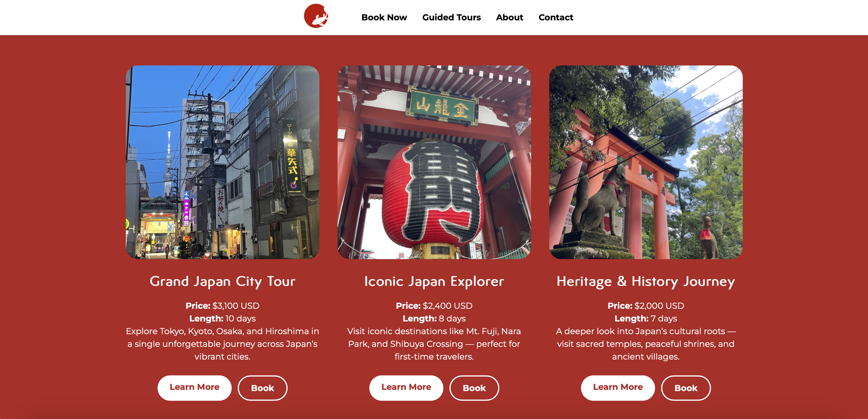Select the Iconic Japan Explorer title

(434, 281)
